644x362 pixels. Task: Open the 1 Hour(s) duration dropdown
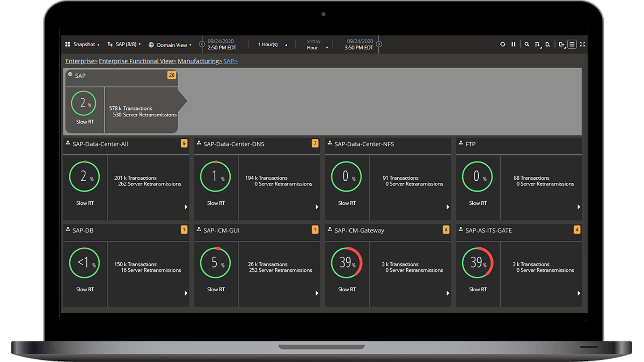click(x=271, y=45)
